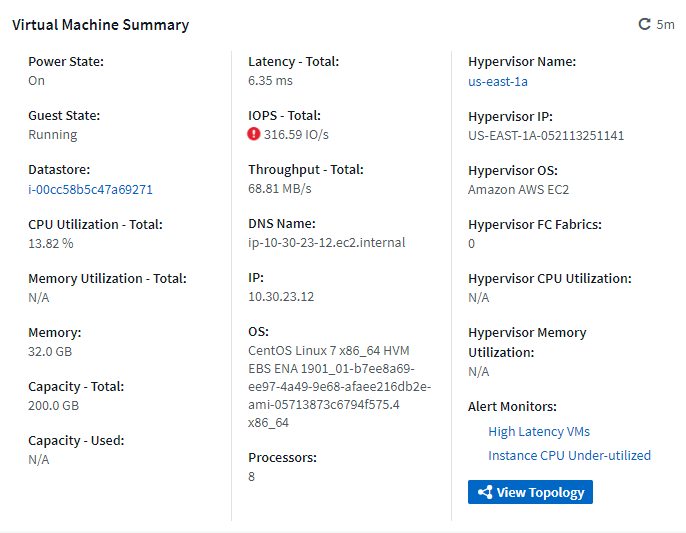Click the 316.59 IO/s IOPS value
This screenshot has height=533, width=686.
[297, 135]
